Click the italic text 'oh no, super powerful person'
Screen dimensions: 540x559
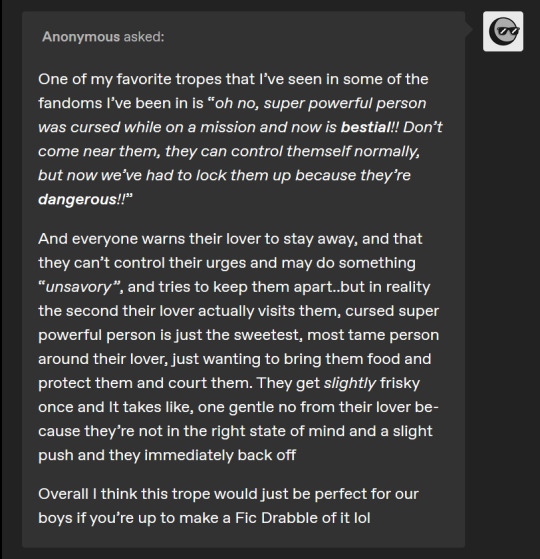pos(320,103)
